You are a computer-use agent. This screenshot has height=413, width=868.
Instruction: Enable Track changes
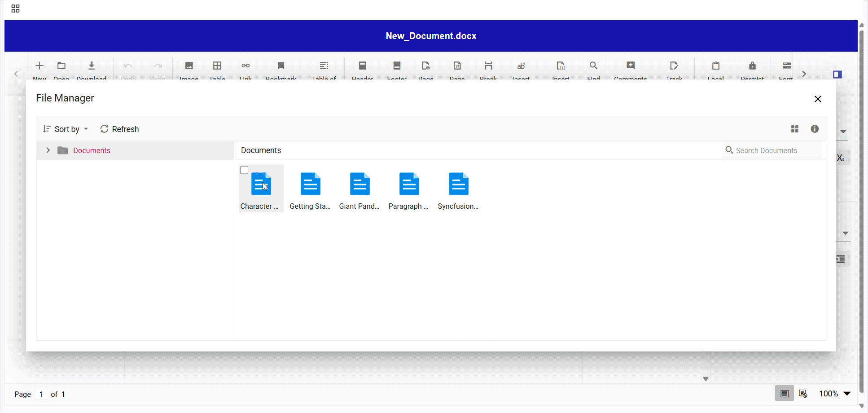click(x=675, y=70)
